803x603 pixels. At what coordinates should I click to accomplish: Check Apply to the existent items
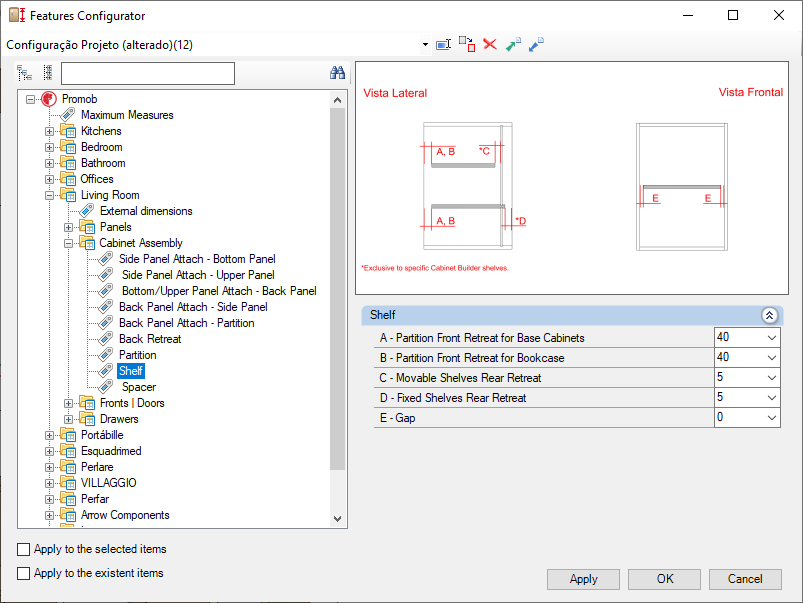[24, 573]
